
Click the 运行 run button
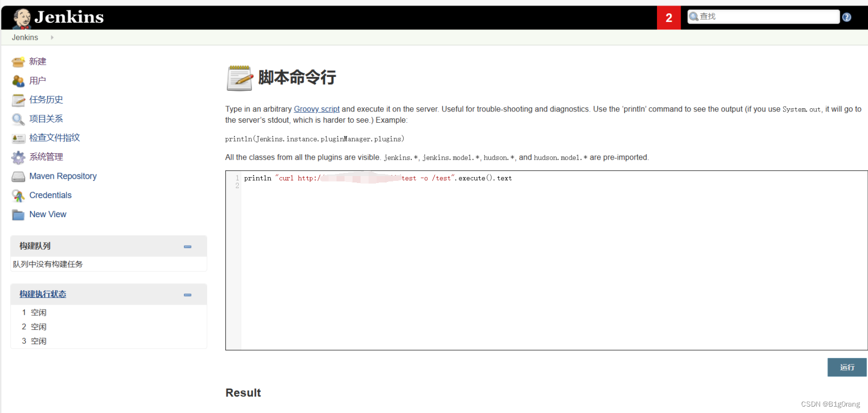point(847,367)
